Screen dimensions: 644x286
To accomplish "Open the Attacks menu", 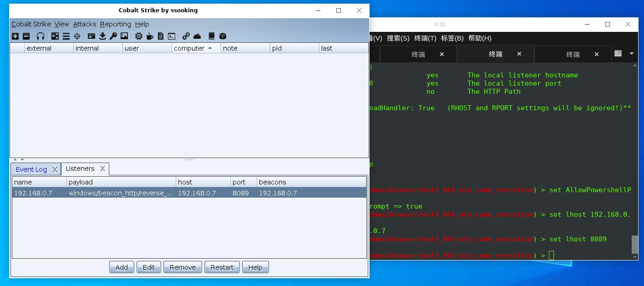I will click(x=85, y=24).
